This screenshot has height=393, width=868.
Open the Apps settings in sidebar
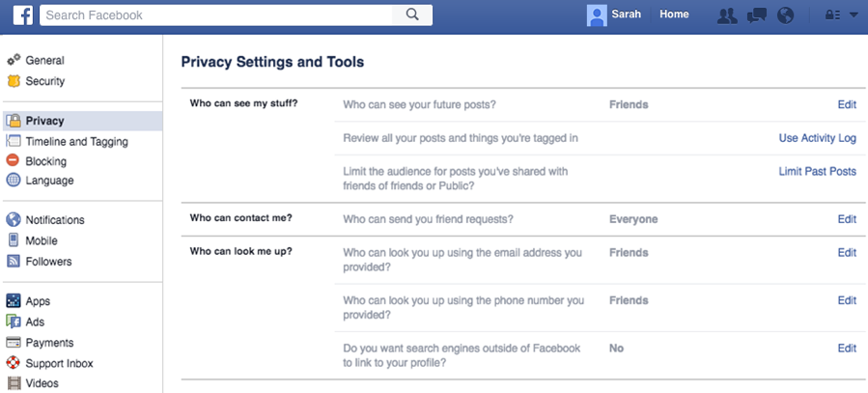click(x=38, y=301)
